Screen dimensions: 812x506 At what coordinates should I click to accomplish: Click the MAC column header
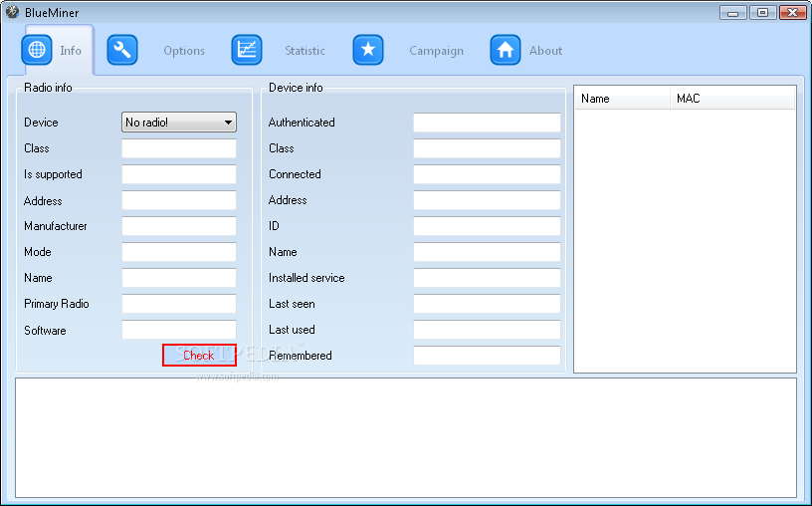coord(732,99)
